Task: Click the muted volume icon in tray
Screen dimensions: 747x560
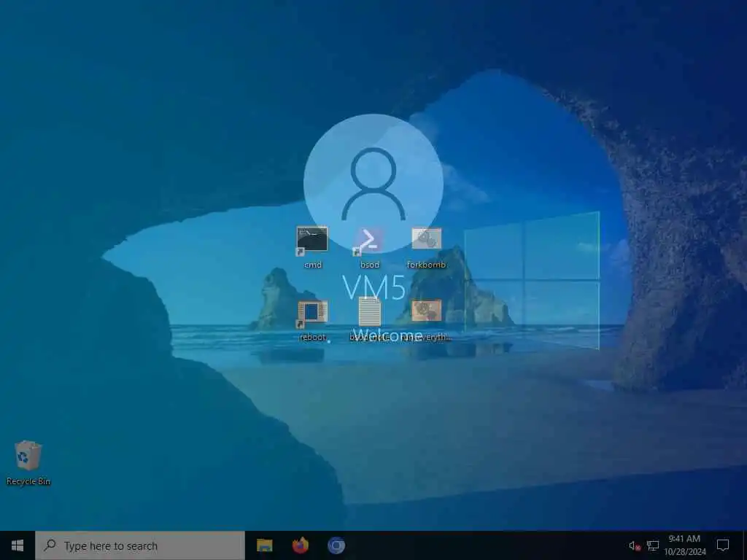Action: (x=634, y=546)
